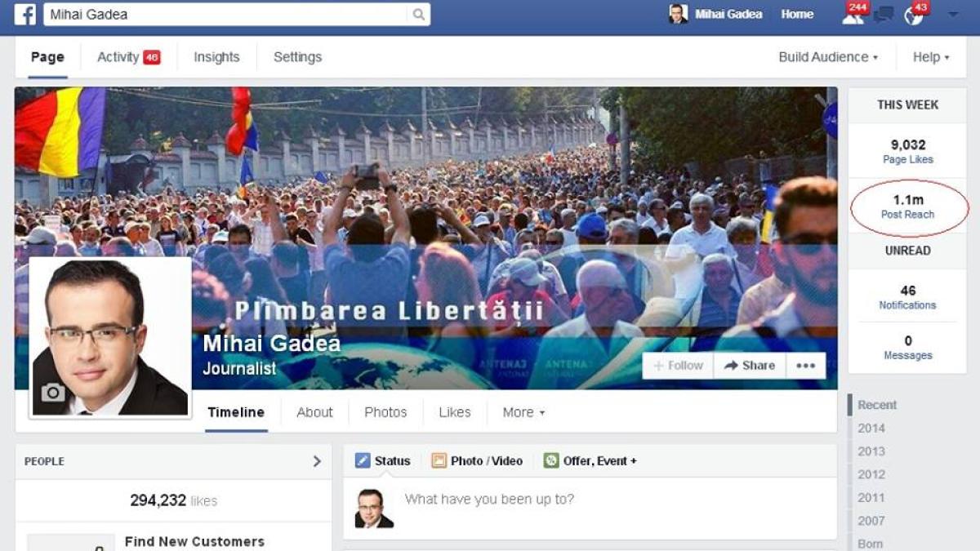Viewport: 980px width, 551px height.
Task: Open the Help dropdown menu
Action: tap(931, 57)
